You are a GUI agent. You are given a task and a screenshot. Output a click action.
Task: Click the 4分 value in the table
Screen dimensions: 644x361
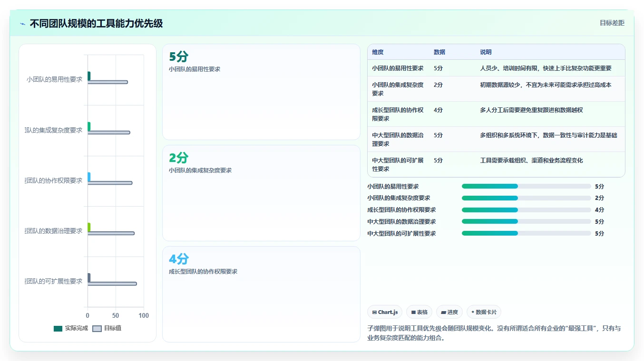(438, 110)
